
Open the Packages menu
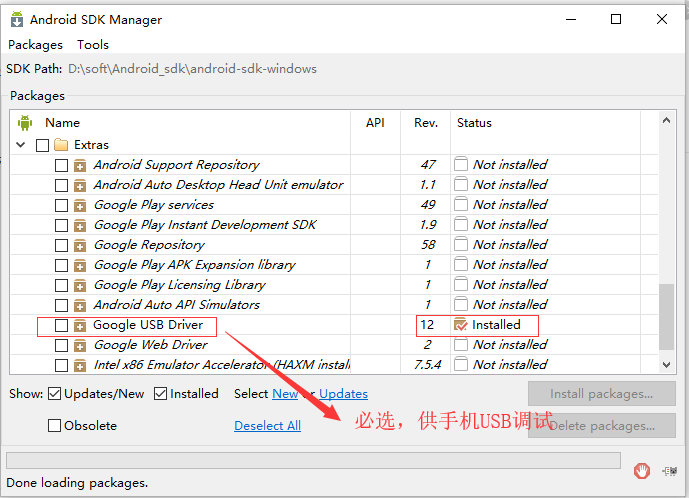tap(35, 45)
